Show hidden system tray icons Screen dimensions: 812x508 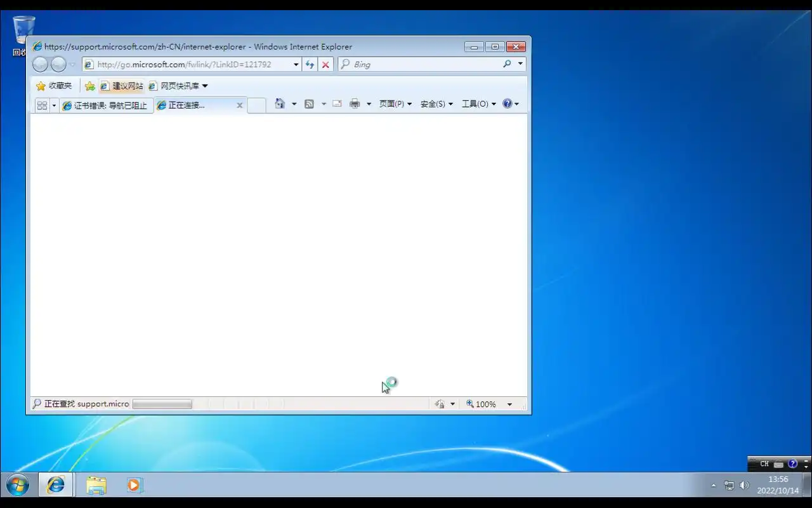(x=713, y=485)
